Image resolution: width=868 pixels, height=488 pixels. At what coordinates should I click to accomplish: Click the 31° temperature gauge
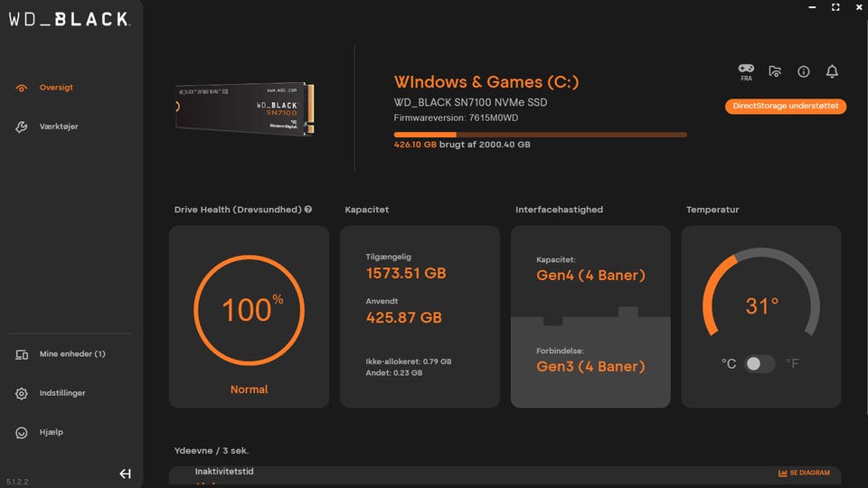click(x=761, y=305)
